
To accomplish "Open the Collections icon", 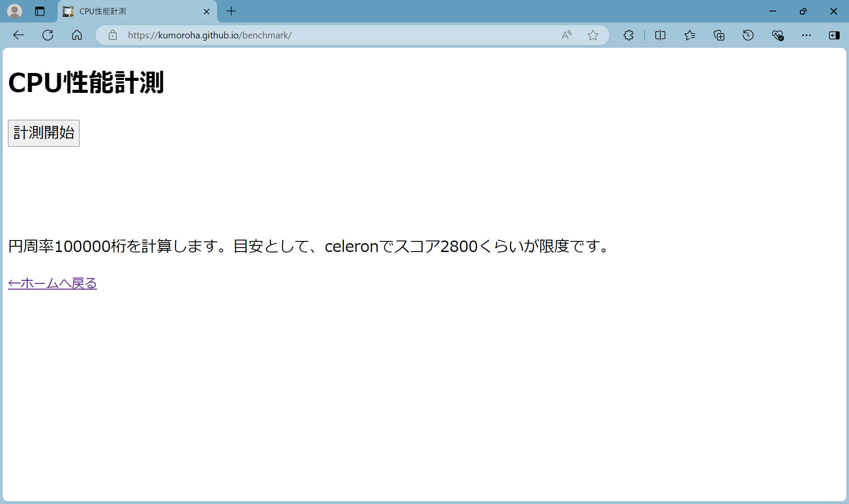I will point(719,35).
